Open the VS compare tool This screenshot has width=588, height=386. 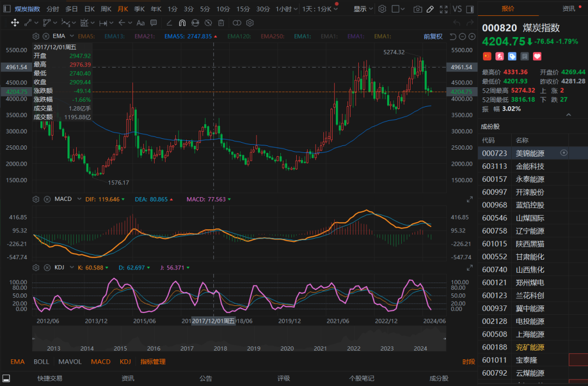point(457,9)
